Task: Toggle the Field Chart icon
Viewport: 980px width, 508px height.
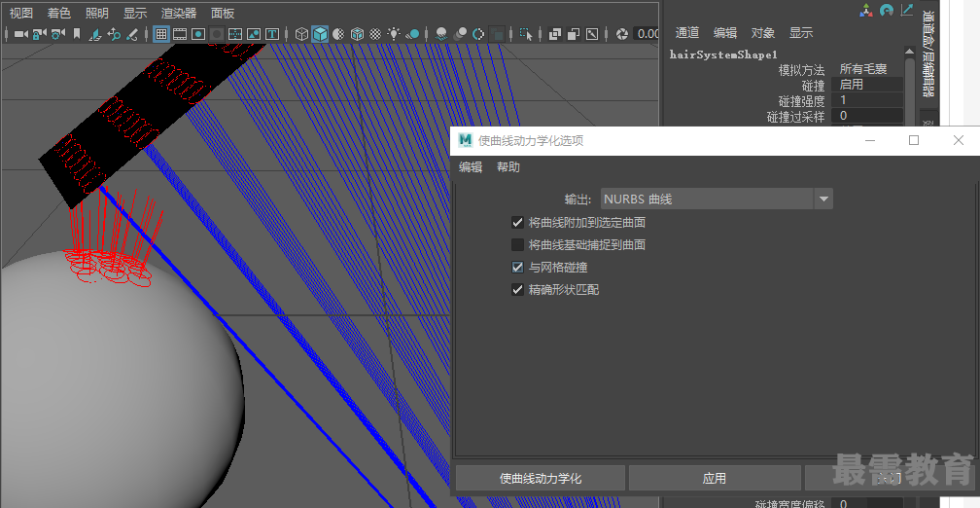Action: click(235, 34)
